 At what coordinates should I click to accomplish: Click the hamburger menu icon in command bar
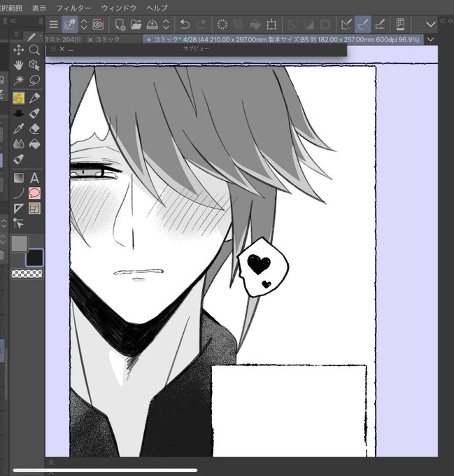pyautogui.click(x=53, y=24)
